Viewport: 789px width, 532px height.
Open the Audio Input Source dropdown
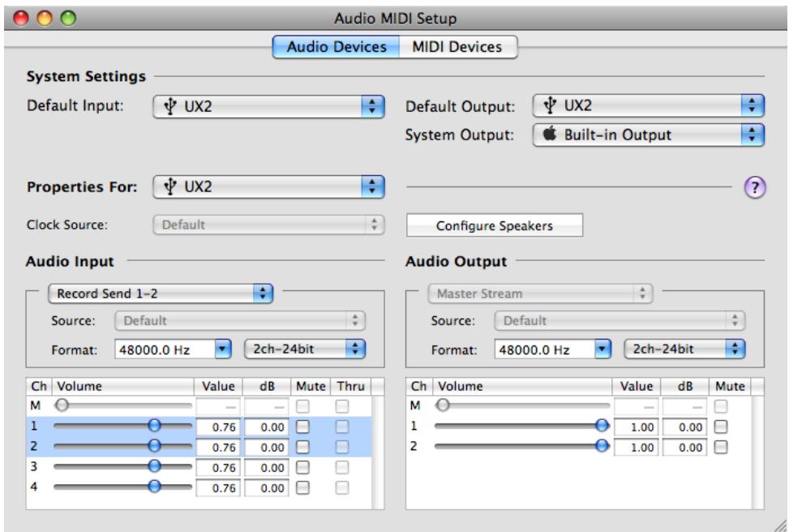(x=240, y=320)
